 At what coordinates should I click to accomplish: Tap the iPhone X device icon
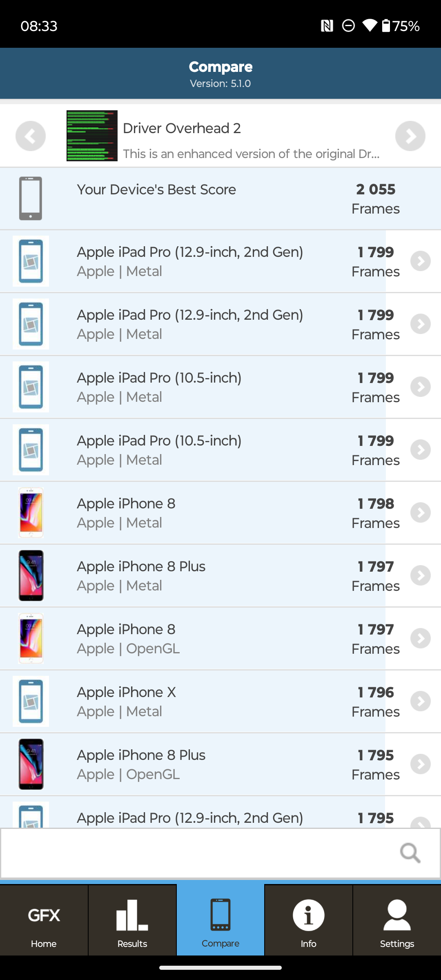coord(31,701)
